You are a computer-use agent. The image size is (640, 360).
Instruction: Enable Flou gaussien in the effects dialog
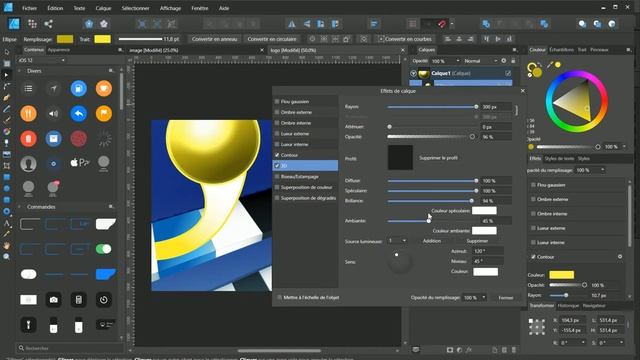point(277,101)
